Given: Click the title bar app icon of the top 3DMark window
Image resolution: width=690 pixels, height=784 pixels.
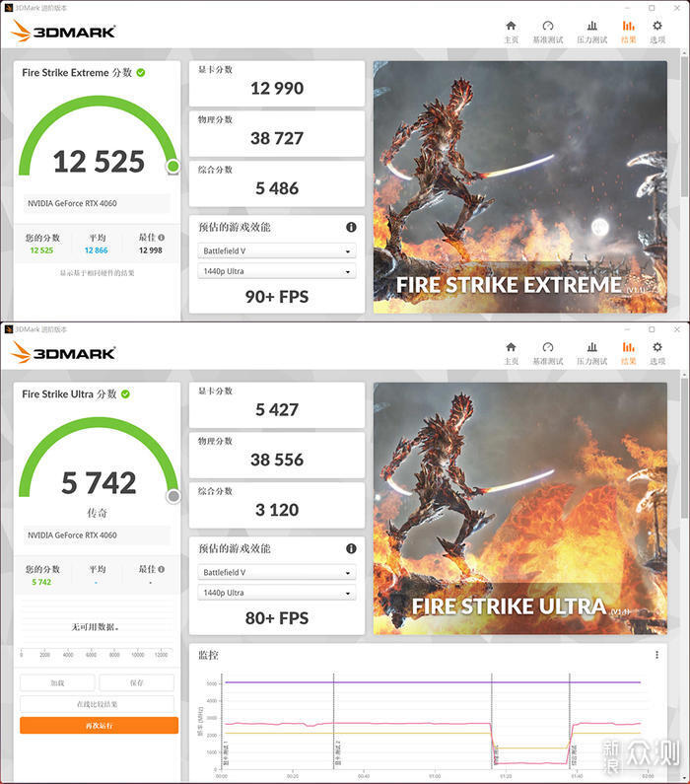Looking at the screenshot, I should (x=8, y=8).
